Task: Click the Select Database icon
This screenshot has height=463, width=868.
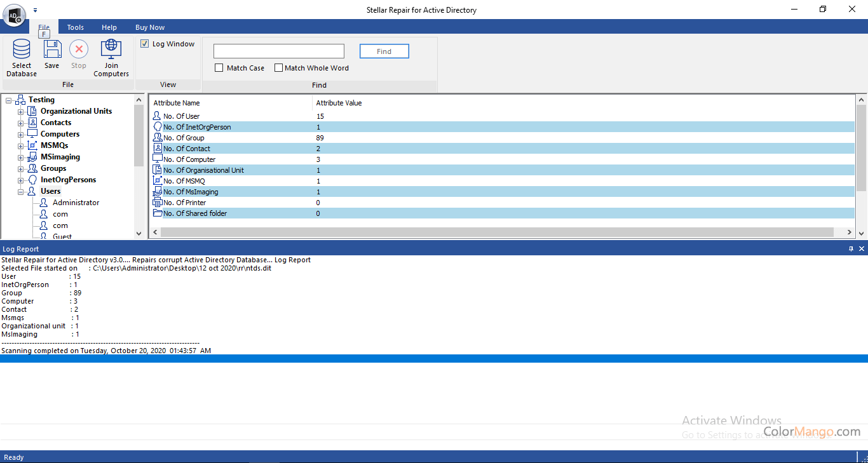Action: pos(22,50)
